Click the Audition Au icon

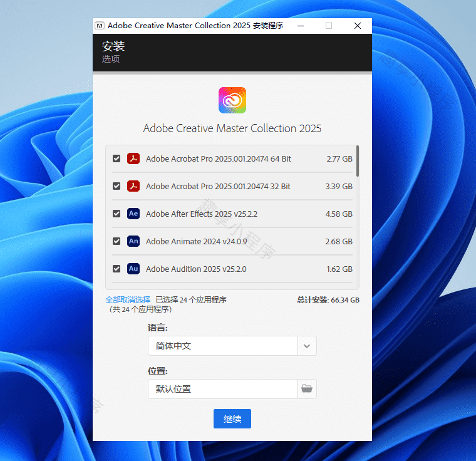point(133,269)
